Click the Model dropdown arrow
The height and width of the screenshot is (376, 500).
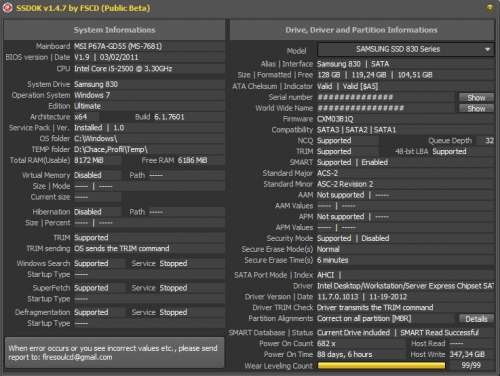[487, 50]
